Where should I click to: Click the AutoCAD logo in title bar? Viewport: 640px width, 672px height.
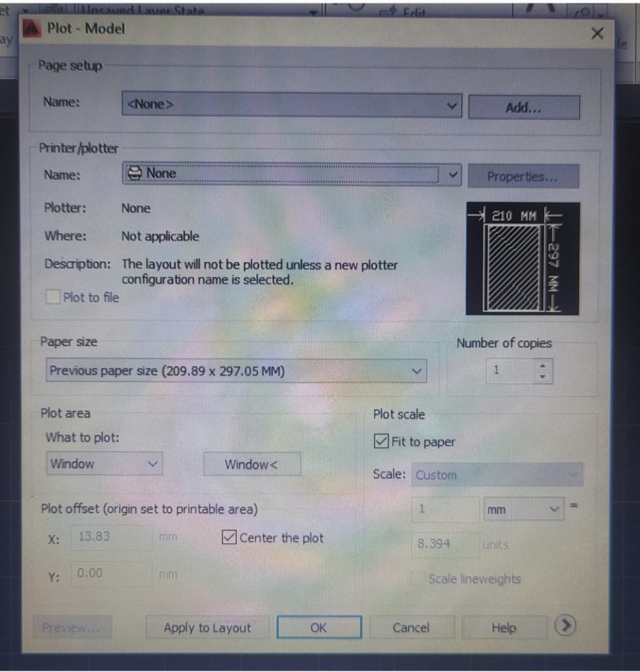[x=32, y=29]
